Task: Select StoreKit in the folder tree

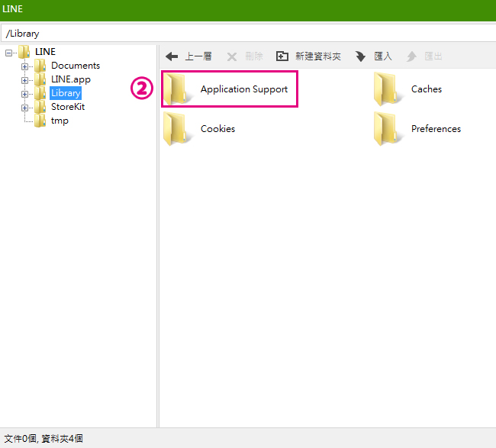Action: click(x=68, y=107)
